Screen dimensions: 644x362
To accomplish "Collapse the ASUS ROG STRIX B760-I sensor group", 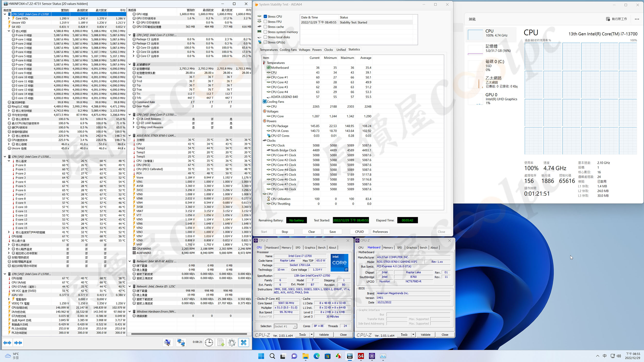I will tap(130, 135).
